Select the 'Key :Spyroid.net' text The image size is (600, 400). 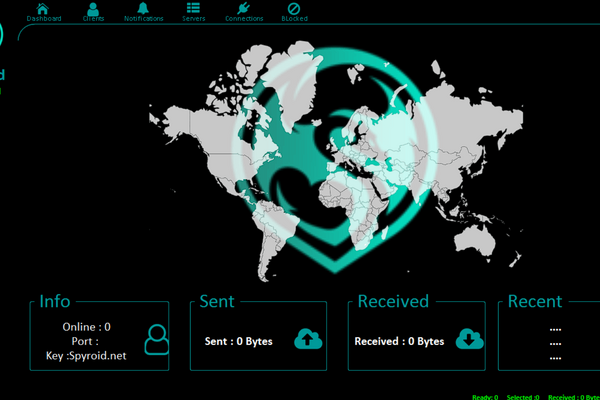click(86, 356)
